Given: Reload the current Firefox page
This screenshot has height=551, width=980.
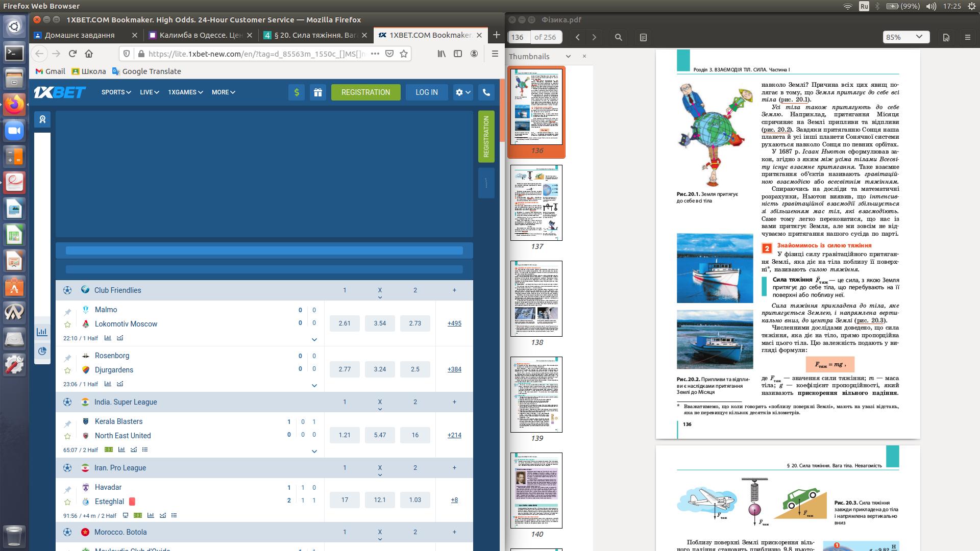Looking at the screenshot, I should [72, 54].
